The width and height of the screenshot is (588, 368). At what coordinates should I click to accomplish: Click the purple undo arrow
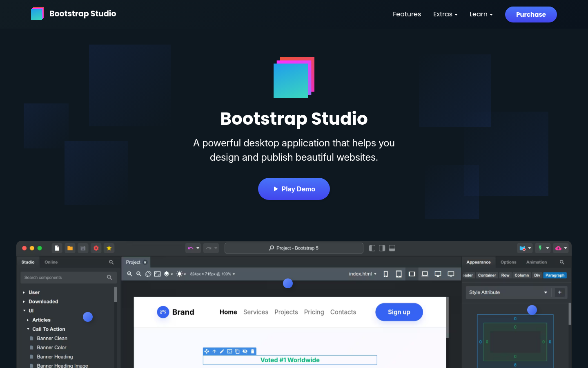[x=190, y=248]
